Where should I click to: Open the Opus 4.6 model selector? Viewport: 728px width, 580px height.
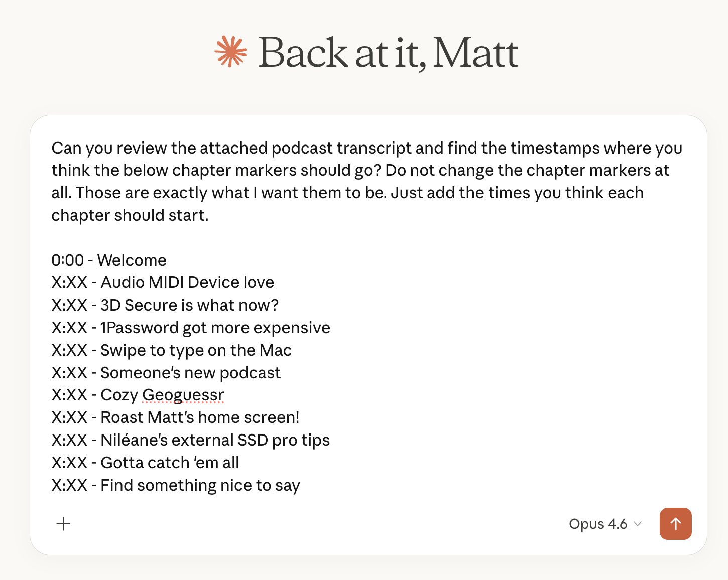tap(598, 524)
